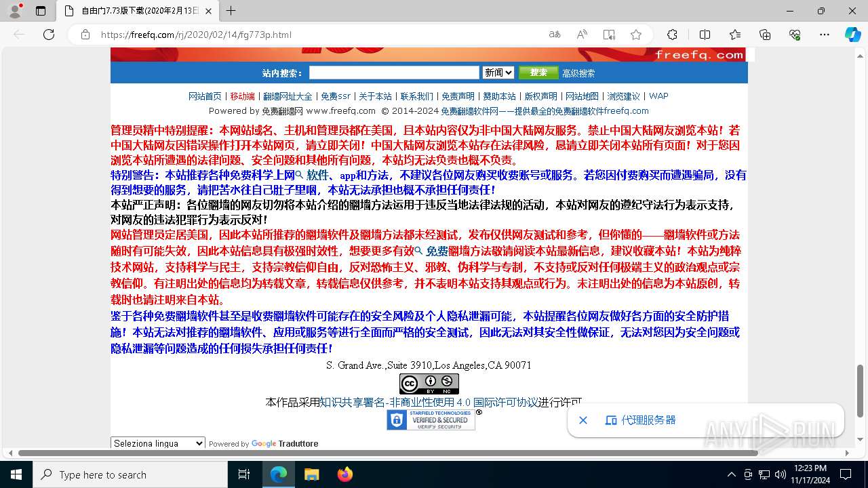Click the green 搜索 button

tap(538, 73)
